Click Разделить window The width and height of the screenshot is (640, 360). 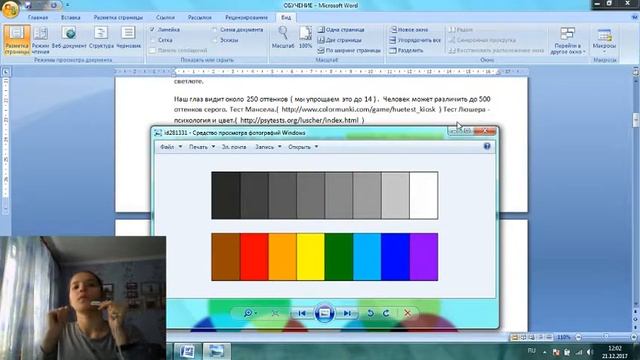(406, 51)
